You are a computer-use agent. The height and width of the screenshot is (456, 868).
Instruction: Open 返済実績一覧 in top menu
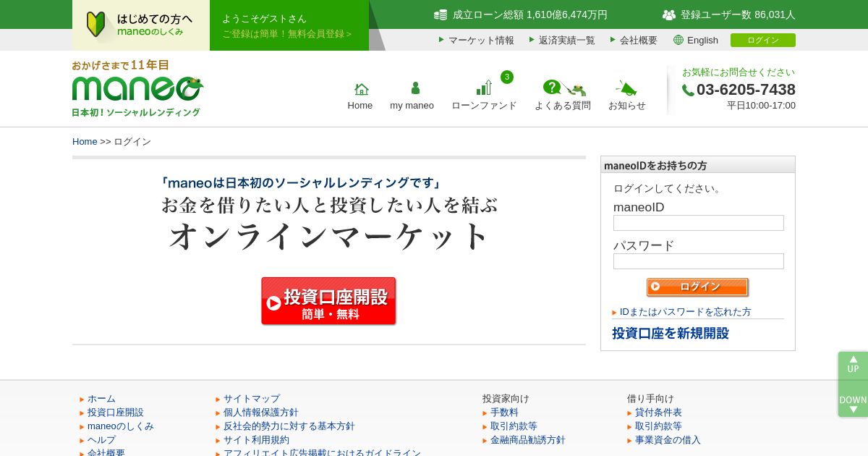[567, 40]
